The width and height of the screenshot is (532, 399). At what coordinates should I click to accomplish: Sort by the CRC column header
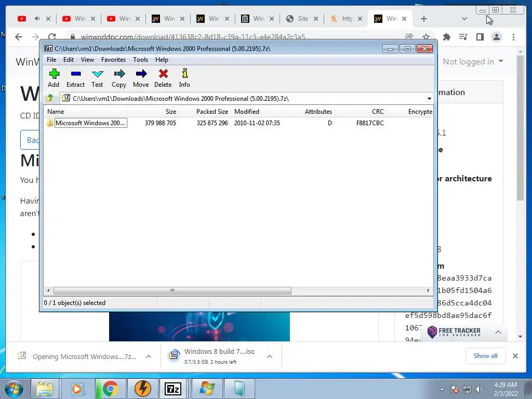tap(361, 112)
